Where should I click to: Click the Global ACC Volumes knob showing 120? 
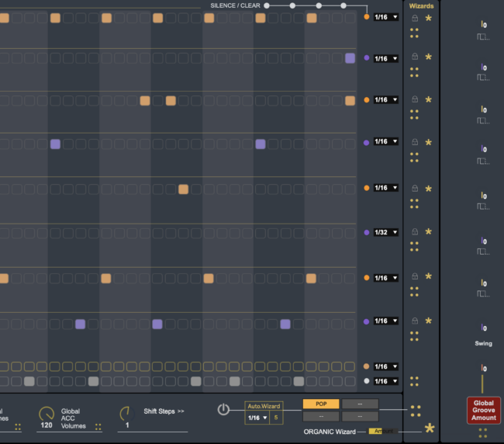click(x=47, y=414)
